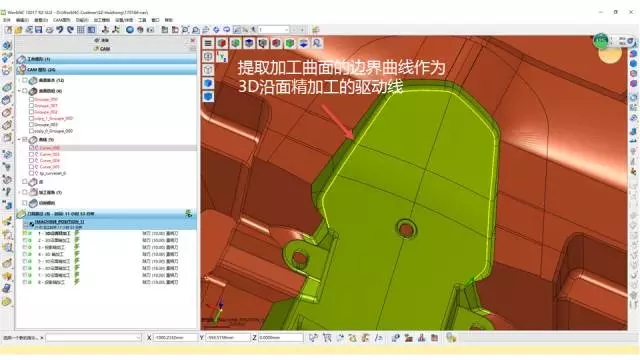
Task: Tick the Groupe_000 checkbox
Action: click(31, 99)
